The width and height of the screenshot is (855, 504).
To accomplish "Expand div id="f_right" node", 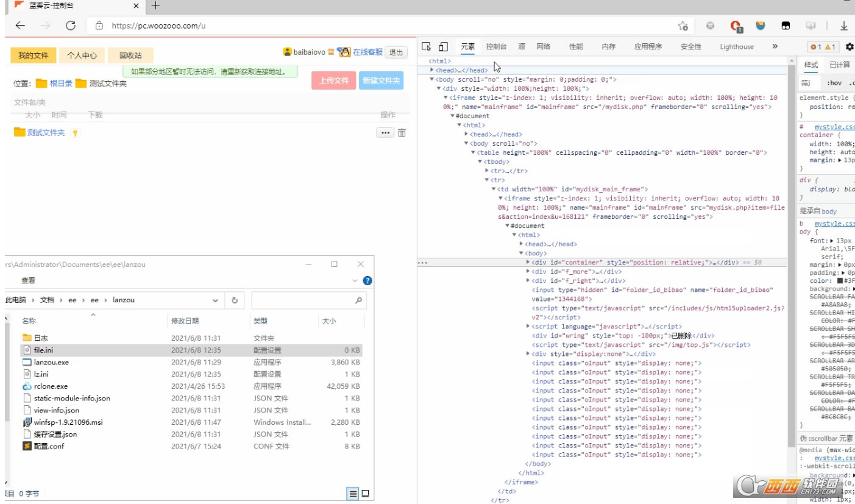I will pyautogui.click(x=528, y=280).
